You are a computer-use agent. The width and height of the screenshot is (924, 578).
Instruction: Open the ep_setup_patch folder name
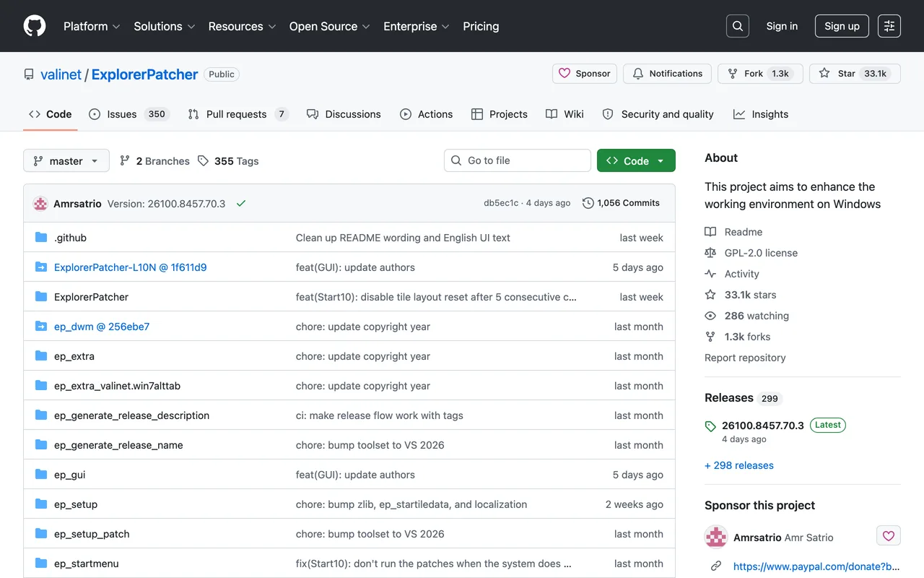(92, 534)
